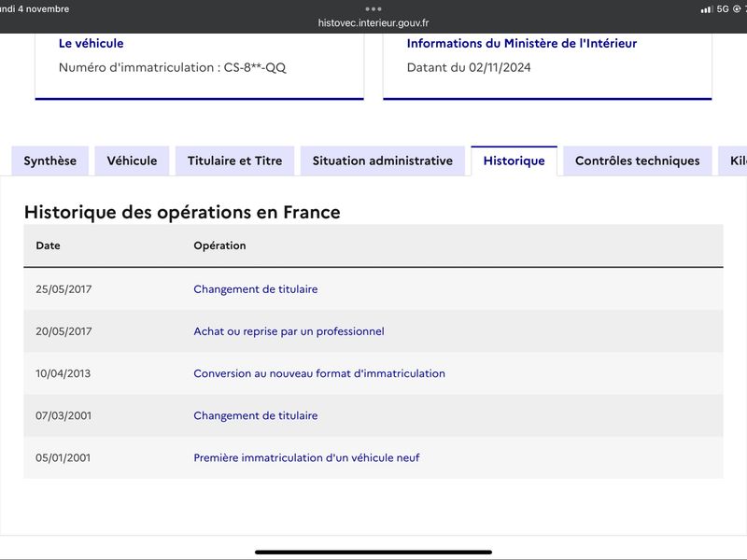Click Première immatriculation d'un véhicule neuf
This screenshot has height=560, width=747.
pyautogui.click(x=306, y=457)
